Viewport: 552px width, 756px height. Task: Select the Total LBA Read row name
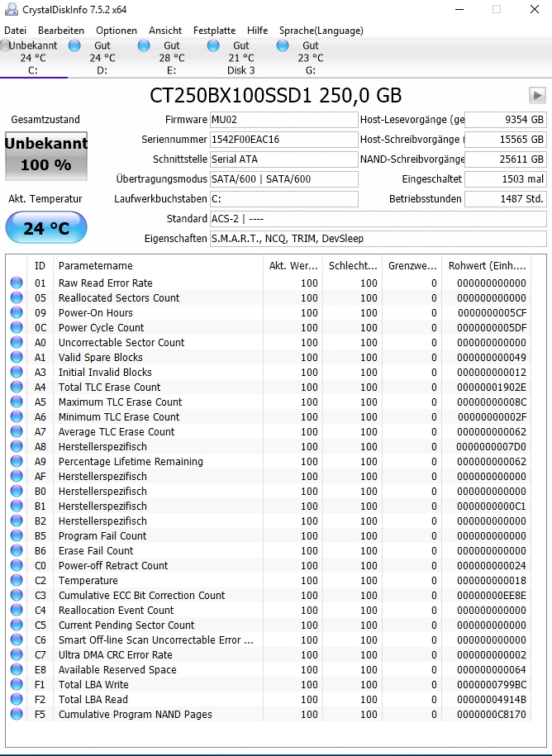coord(93,699)
